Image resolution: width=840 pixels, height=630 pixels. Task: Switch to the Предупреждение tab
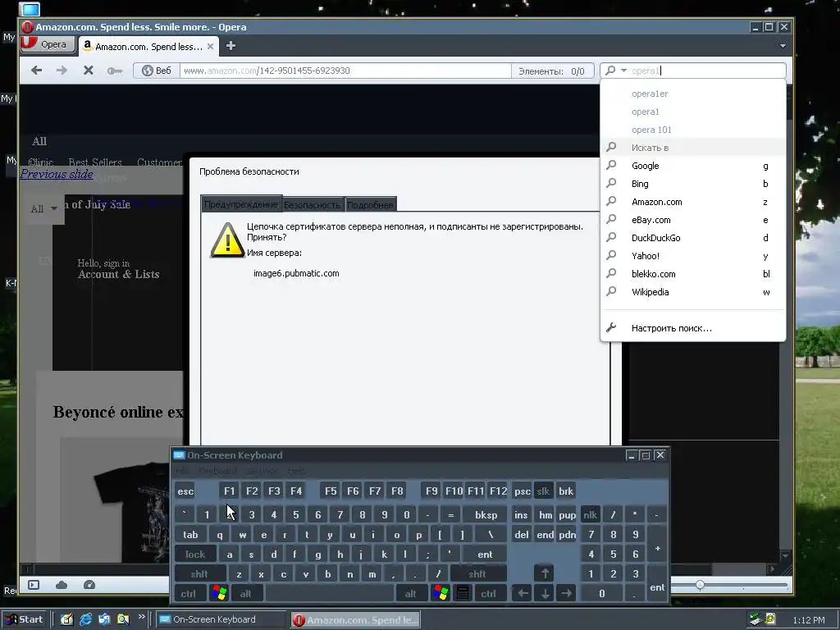click(x=241, y=204)
